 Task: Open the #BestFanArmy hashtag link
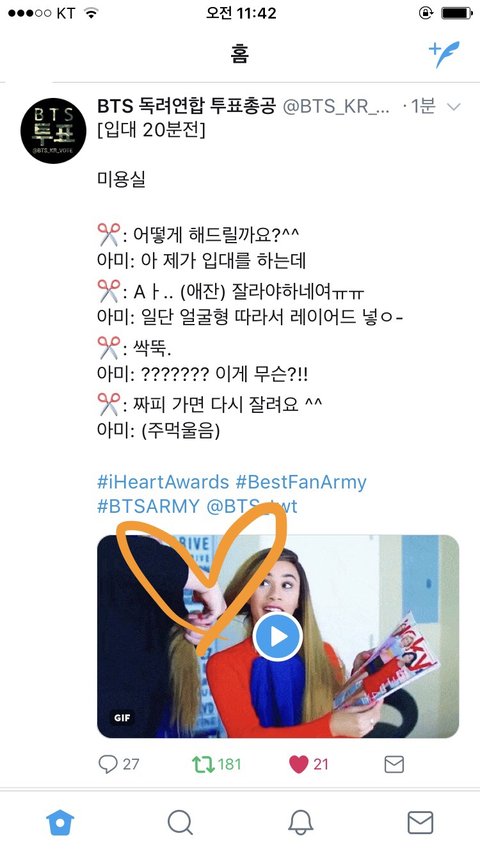[301, 482]
